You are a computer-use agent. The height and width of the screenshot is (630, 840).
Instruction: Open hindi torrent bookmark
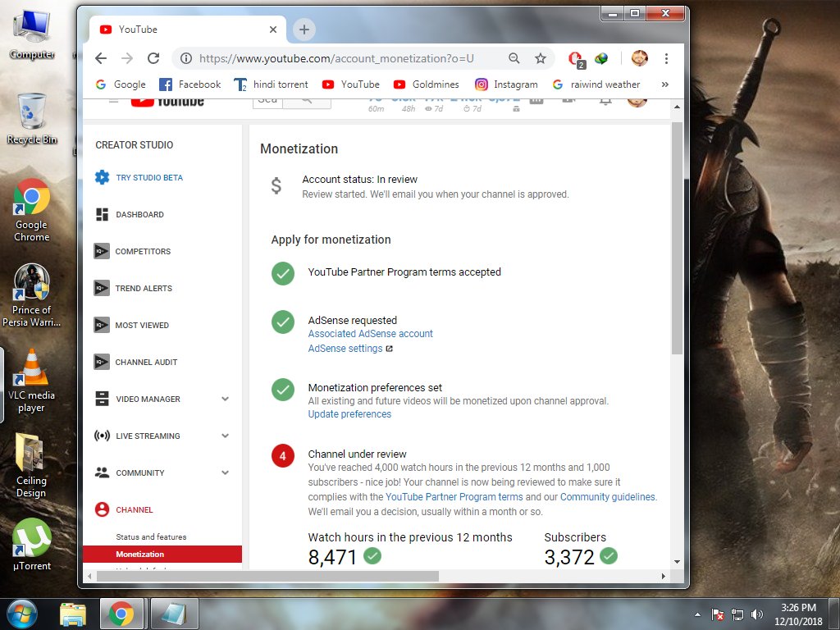(x=271, y=84)
